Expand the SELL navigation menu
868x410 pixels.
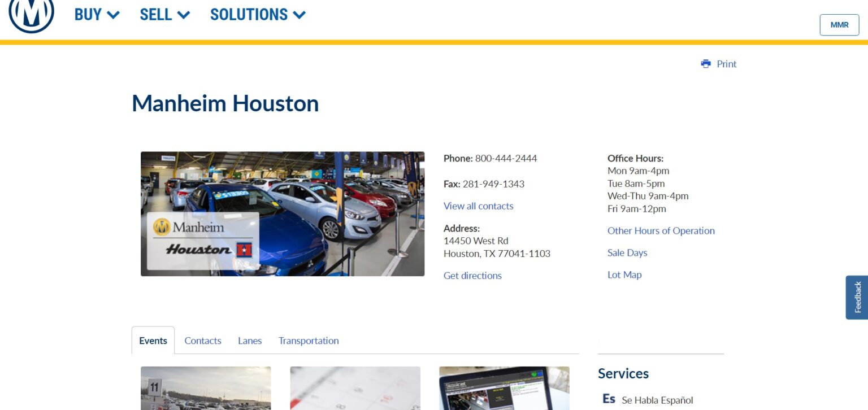[x=164, y=15]
